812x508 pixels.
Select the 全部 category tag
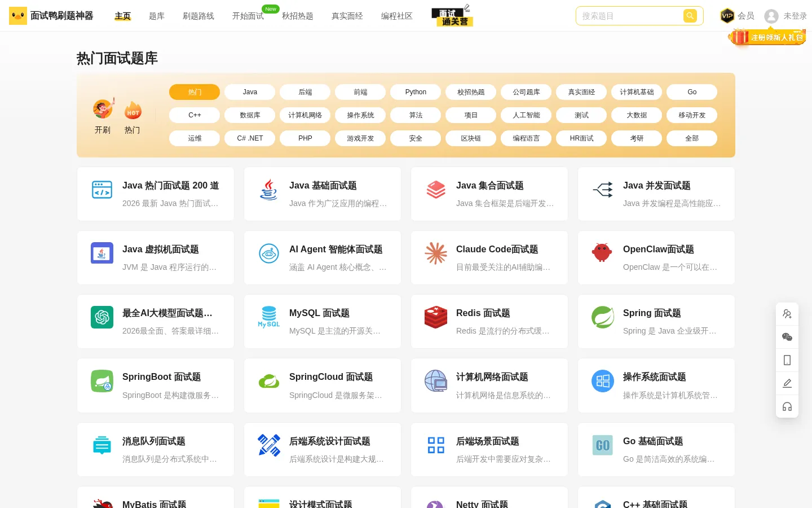[692, 138]
